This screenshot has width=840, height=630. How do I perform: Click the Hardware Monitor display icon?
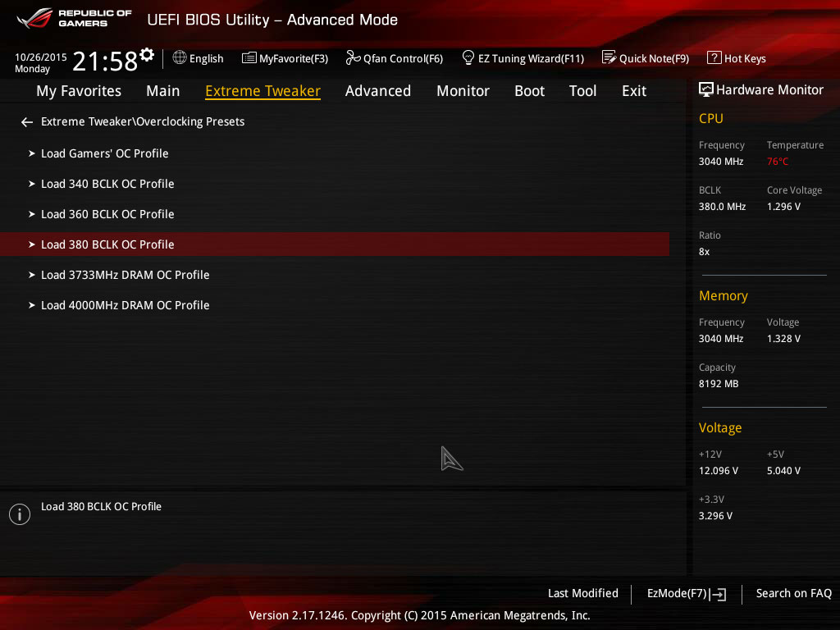point(706,89)
